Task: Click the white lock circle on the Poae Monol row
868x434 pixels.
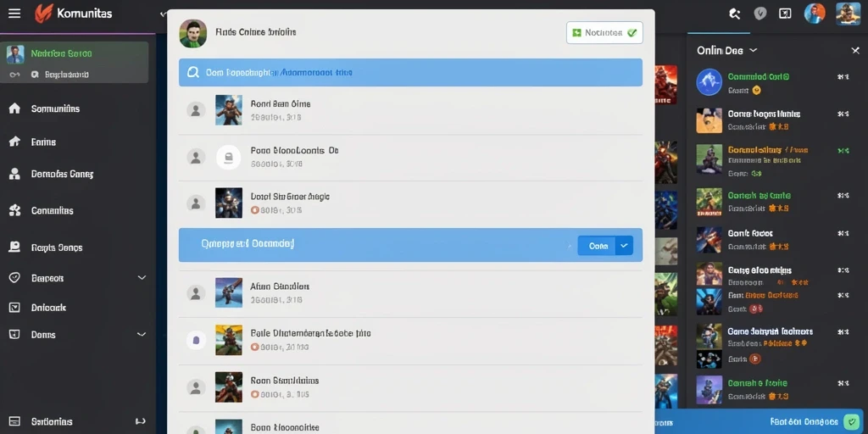Action: [228, 157]
